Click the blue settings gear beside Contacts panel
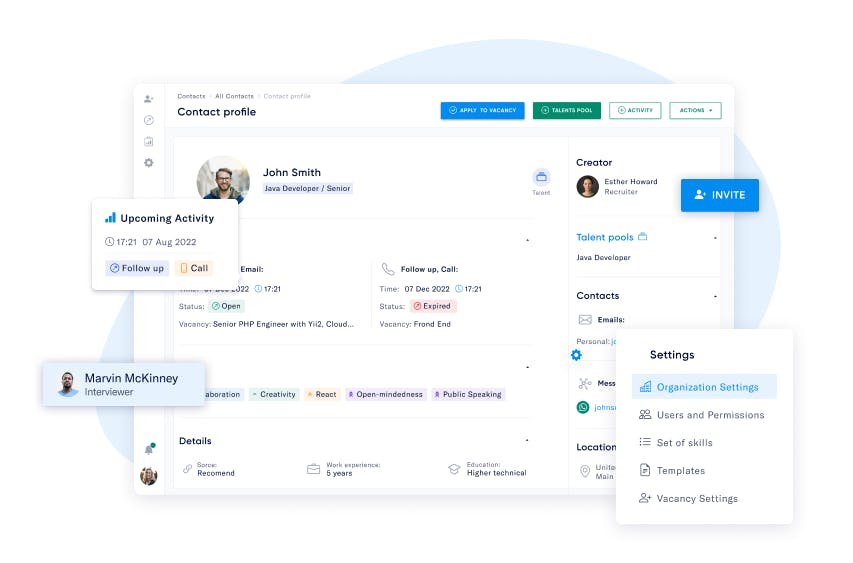 (576, 355)
